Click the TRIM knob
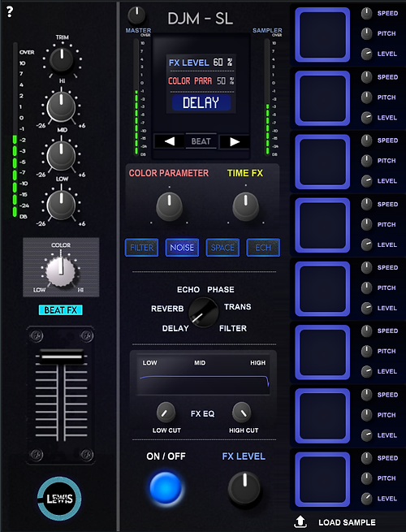 [62, 60]
